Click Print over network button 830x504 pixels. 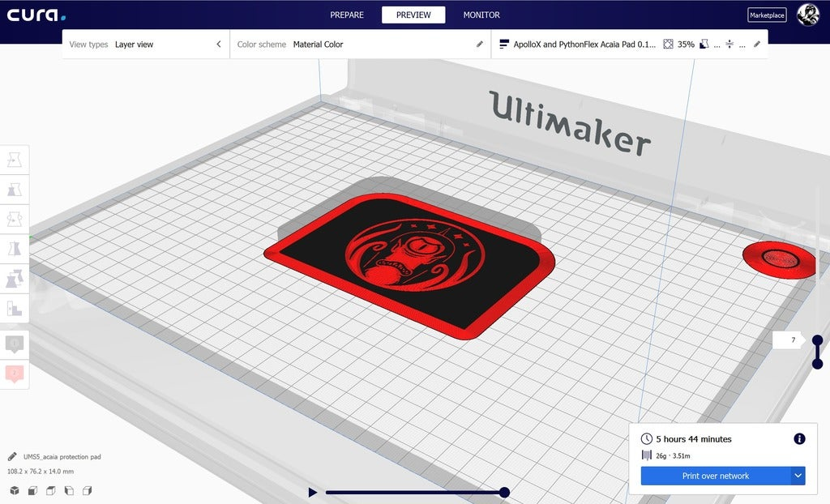(x=716, y=476)
